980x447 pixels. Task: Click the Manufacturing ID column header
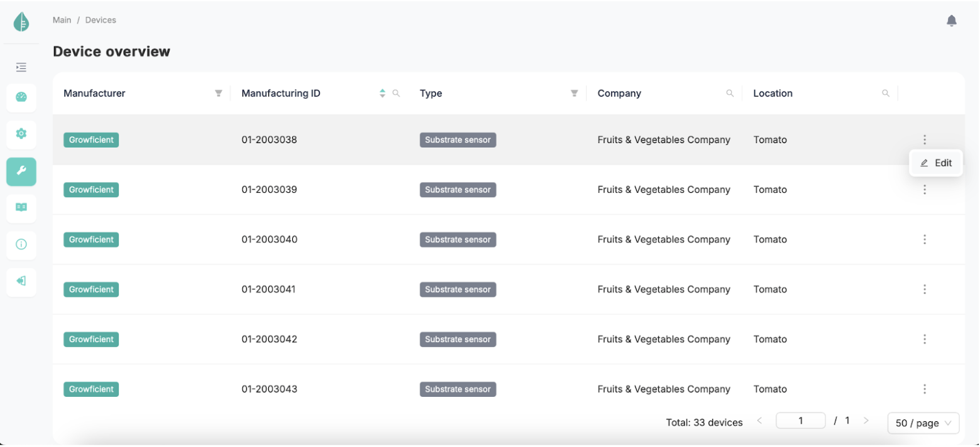pyautogui.click(x=281, y=94)
